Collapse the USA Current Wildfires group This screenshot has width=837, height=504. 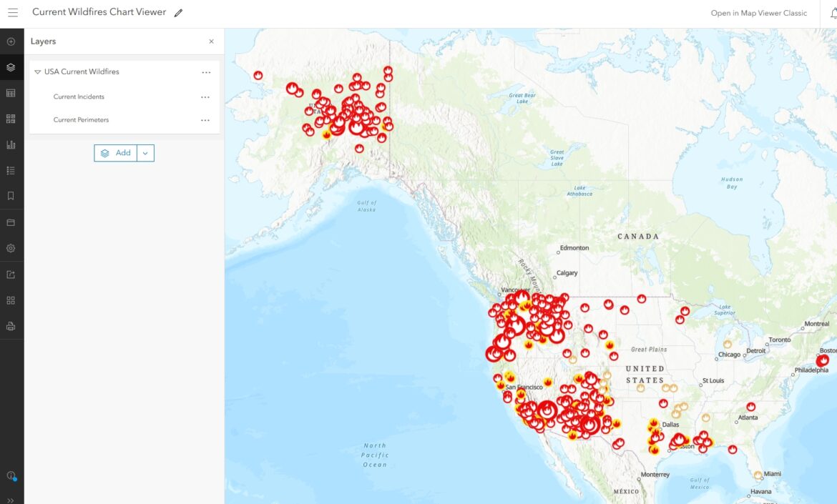point(37,71)
